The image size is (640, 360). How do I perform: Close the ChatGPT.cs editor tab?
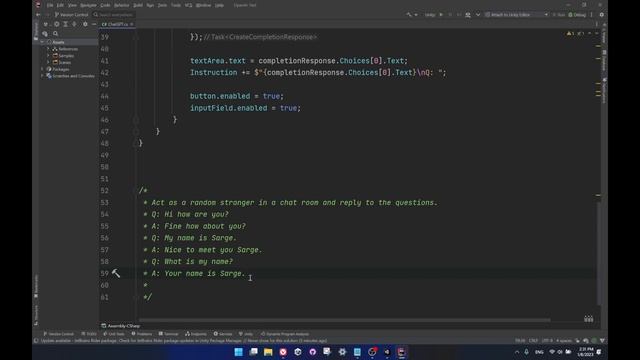pos(132,24)
